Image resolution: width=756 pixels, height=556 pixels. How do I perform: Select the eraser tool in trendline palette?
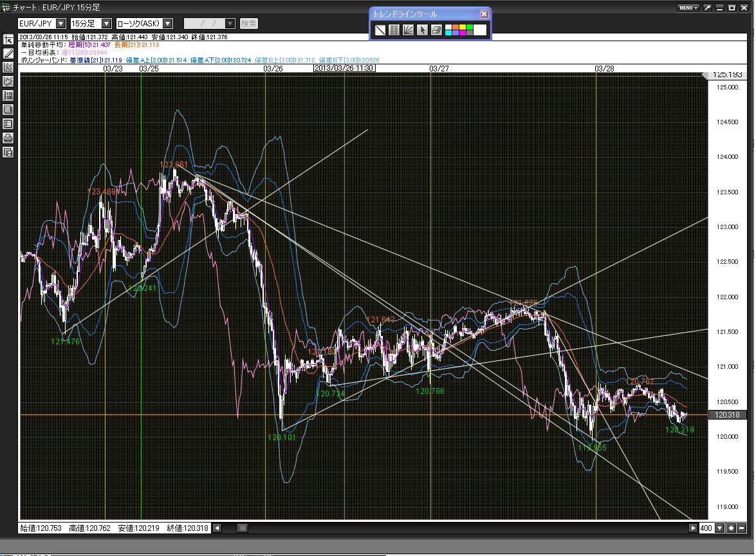(436, 30)
